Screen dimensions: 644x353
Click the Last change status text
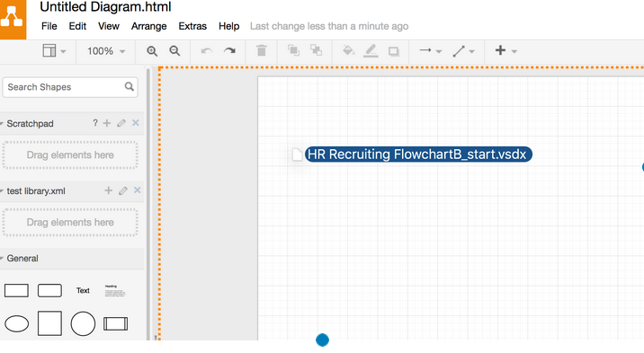click(x=329, y=26)
